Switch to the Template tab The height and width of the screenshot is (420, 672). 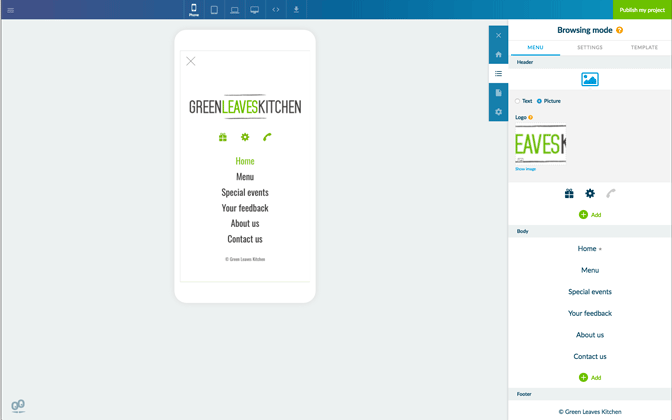[644, 47]
